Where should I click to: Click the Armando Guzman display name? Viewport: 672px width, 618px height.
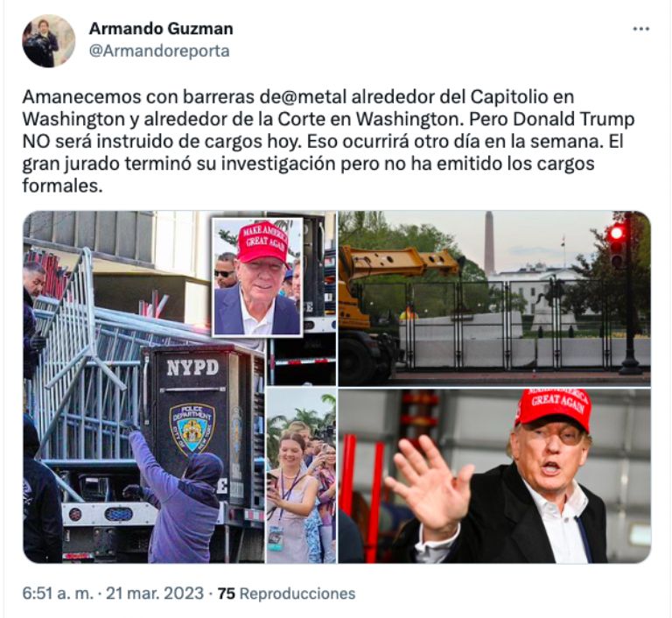[x=161, y=29]
